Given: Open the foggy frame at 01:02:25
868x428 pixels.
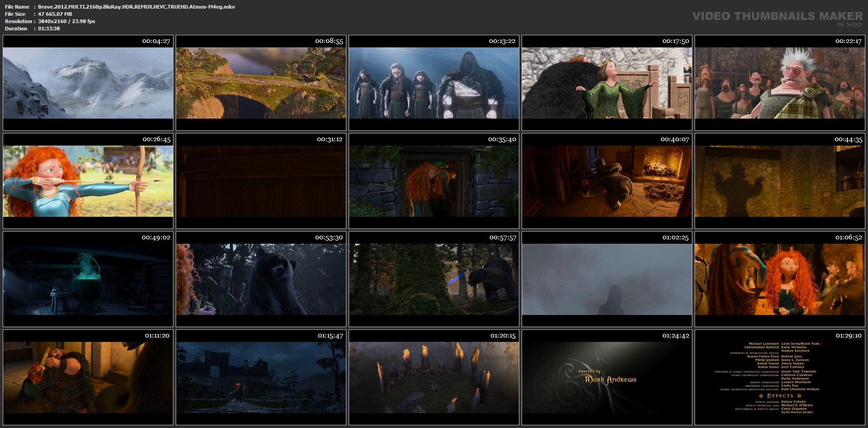Looking at the screenshot, I should coord(607,279).
